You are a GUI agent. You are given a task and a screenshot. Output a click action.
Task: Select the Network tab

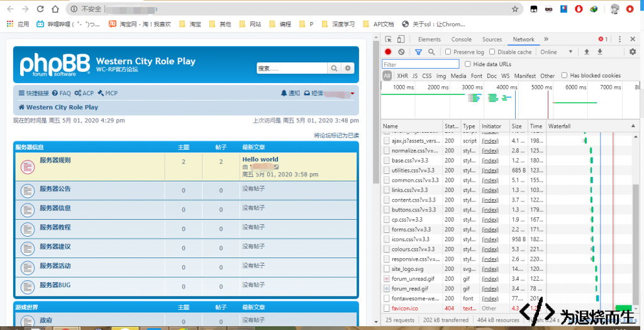tap(523, 39)
